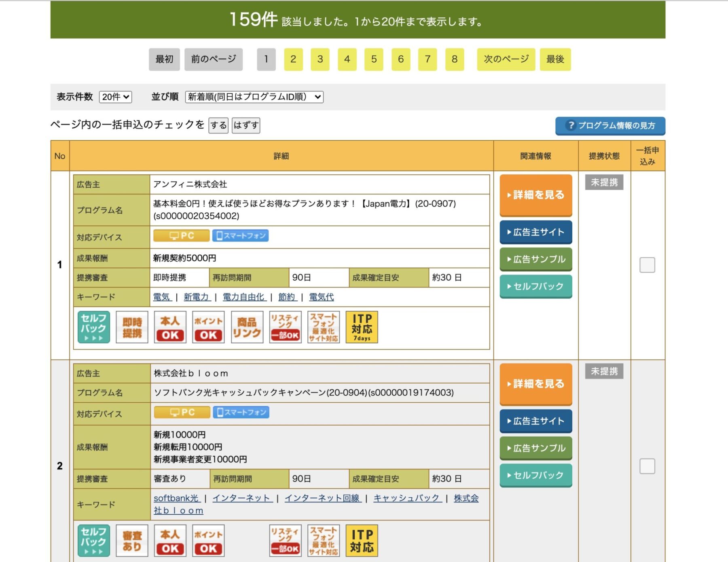Click the 審査あり badge icon in row 2
This screenshot has height=562, width=728.
coord(132,541)
